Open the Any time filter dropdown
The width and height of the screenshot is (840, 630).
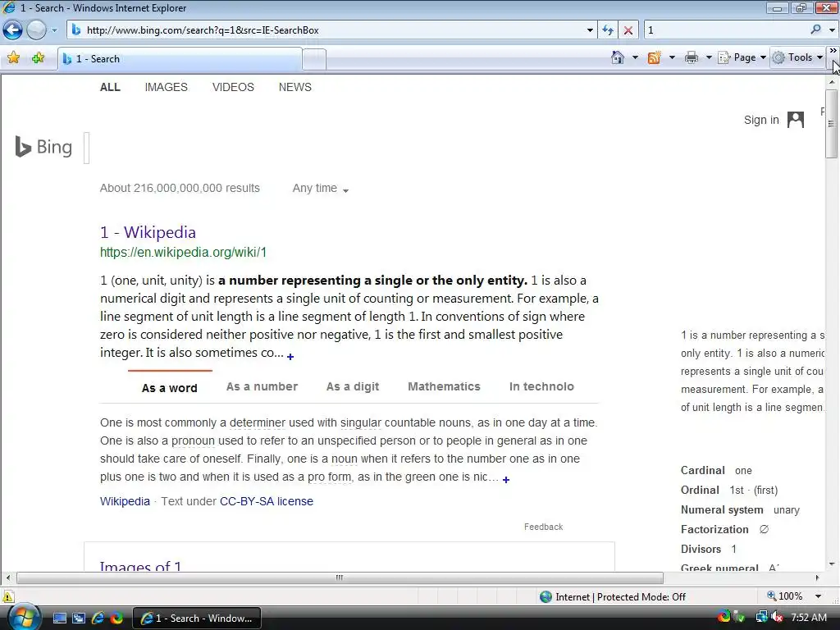click(321, 189)
